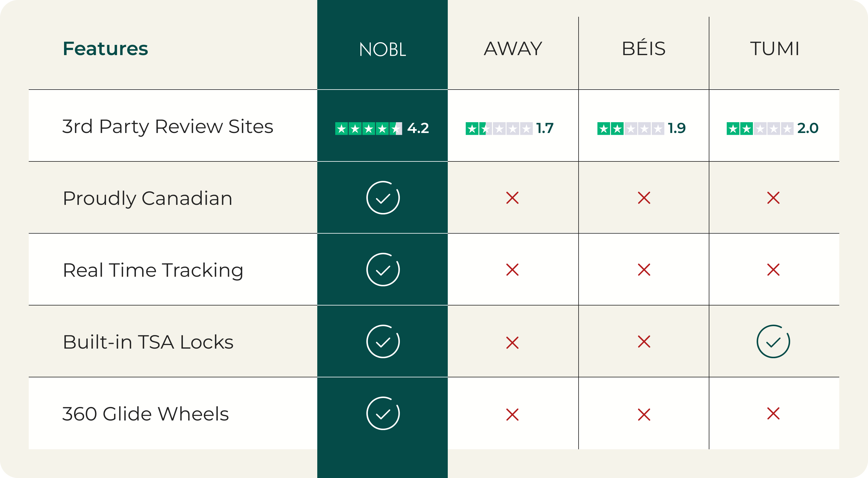Screen dimensions: 868x478
Task: Click TUMI's 2.0 star rating
Action: point(772,128)
